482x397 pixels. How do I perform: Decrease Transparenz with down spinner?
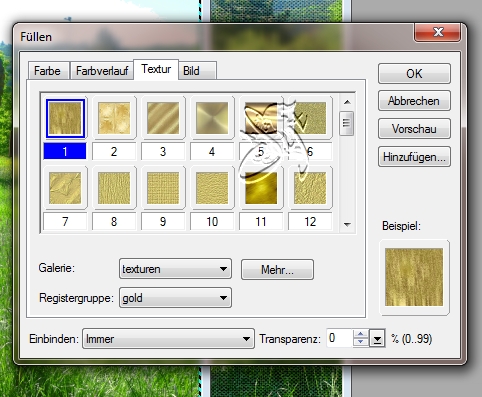(361, 343)
